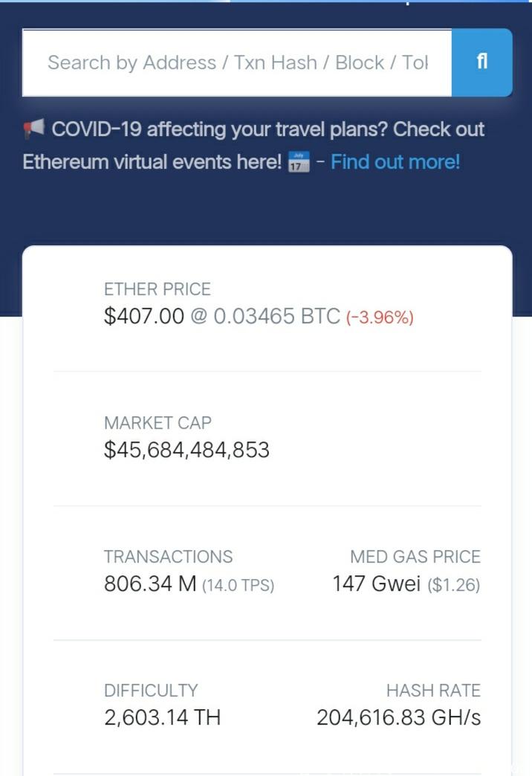Click the 0.03465 BTC price value
Image resolution: width=532 pixels, height=776 pixels.
click(x=276, y=317)
